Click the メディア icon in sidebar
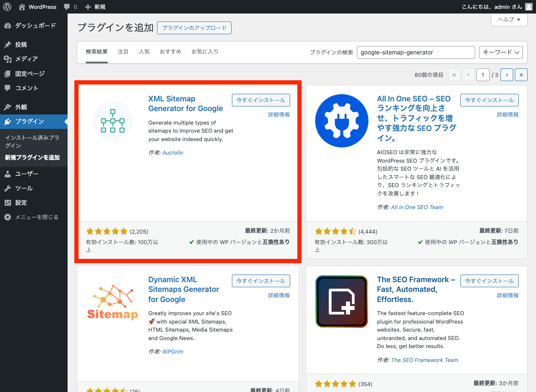 tap(8, 59)
